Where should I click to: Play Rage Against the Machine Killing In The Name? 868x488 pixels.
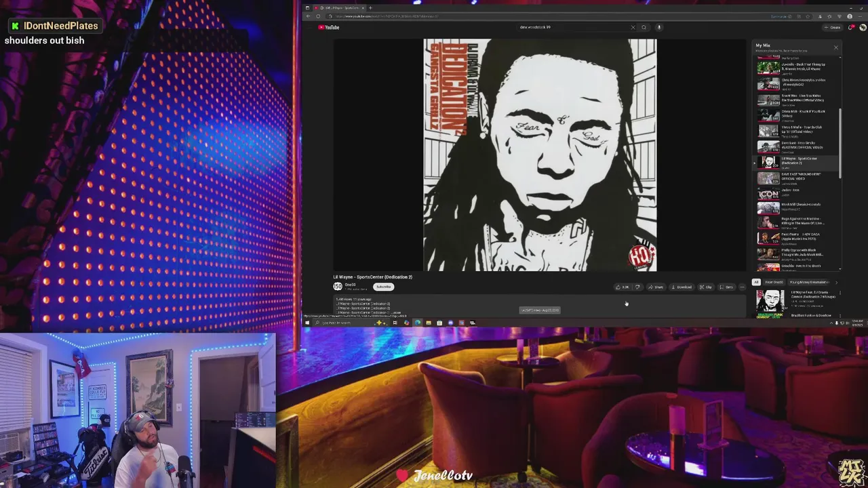coord(797,223)
